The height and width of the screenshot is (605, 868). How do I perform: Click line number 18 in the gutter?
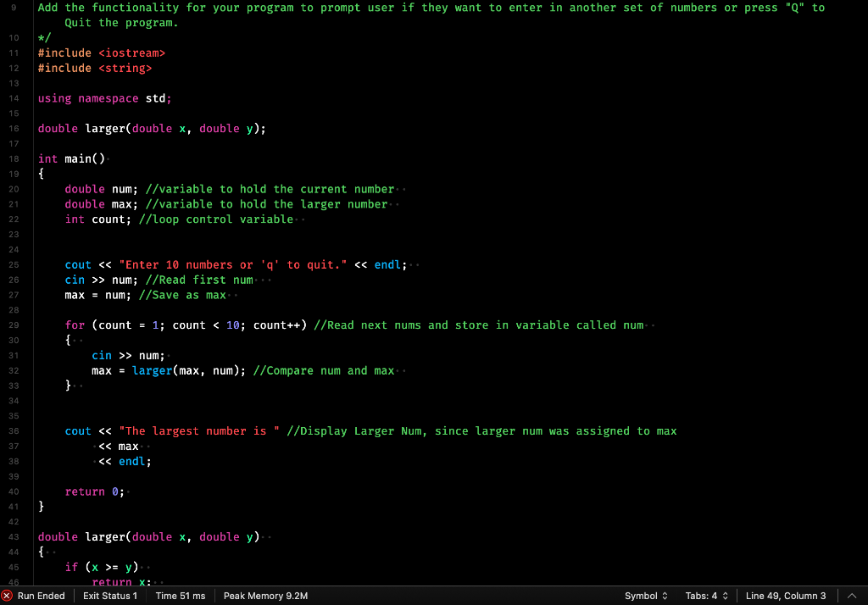click(x=14, y=158)
